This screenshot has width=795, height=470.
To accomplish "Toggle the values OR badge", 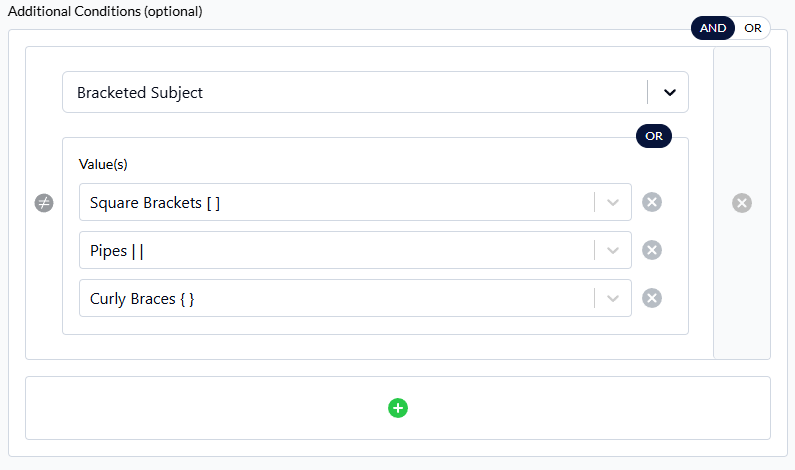I will [654, 136].
